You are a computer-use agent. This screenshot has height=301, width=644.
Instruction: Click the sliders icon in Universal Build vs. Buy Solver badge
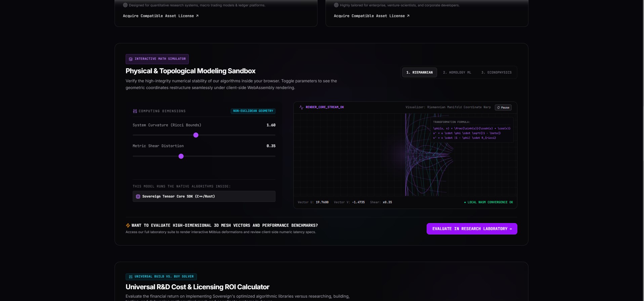click(131, 277)
